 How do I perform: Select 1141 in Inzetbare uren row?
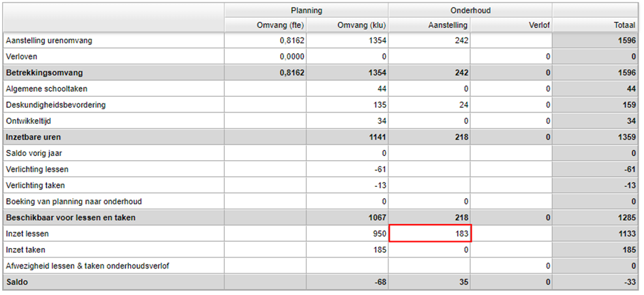click(x=378, y=137)
